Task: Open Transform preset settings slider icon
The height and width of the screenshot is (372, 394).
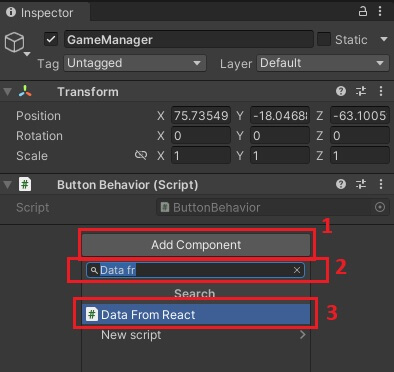Action: 361,91
